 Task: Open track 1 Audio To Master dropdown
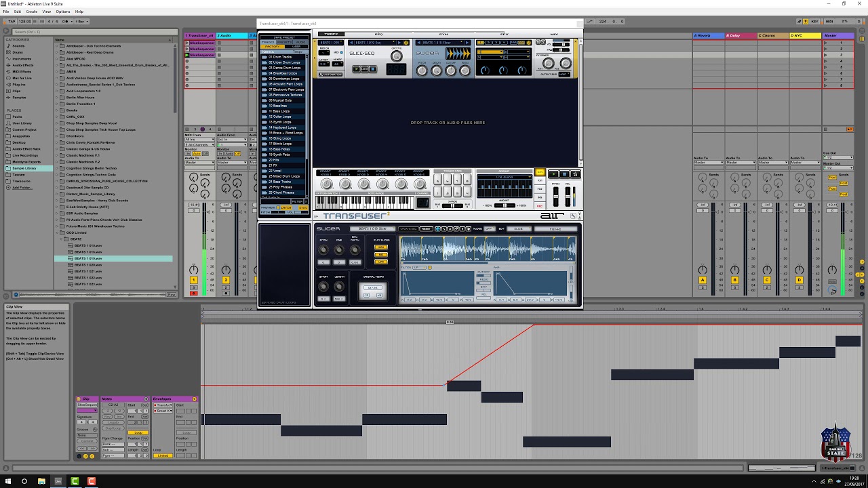[x=199, y=163]
